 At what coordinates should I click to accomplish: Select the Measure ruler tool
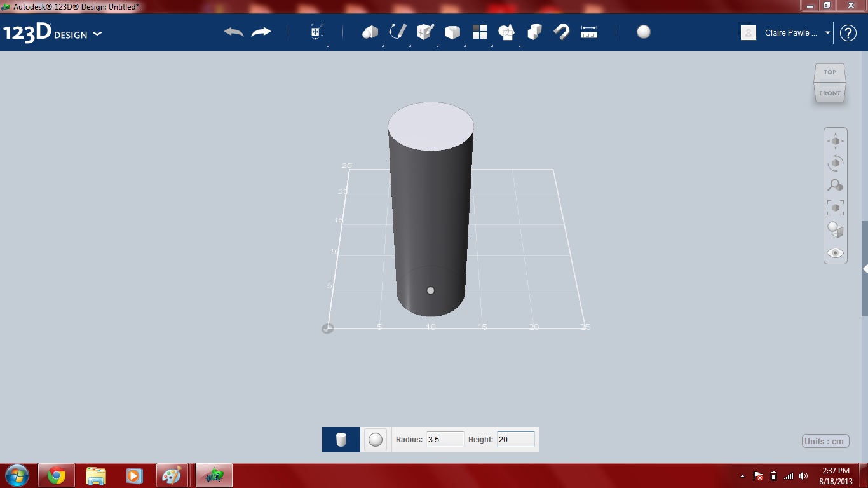point(589,32)
